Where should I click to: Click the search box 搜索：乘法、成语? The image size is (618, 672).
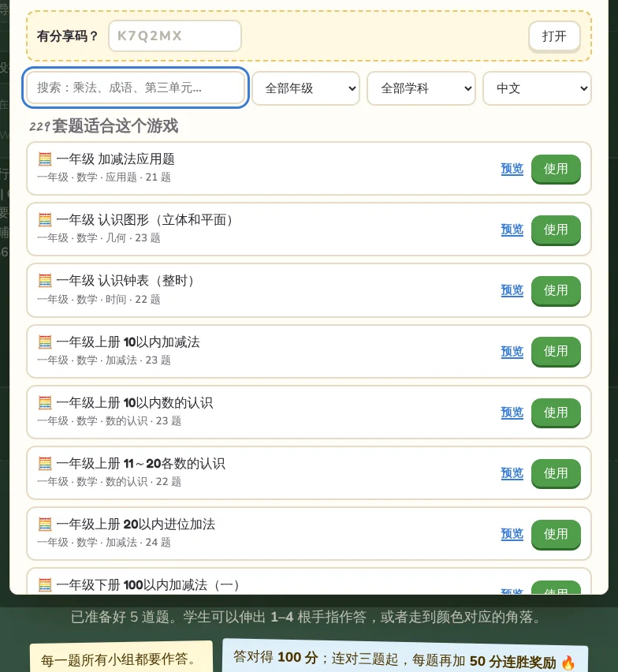(136, 88)
